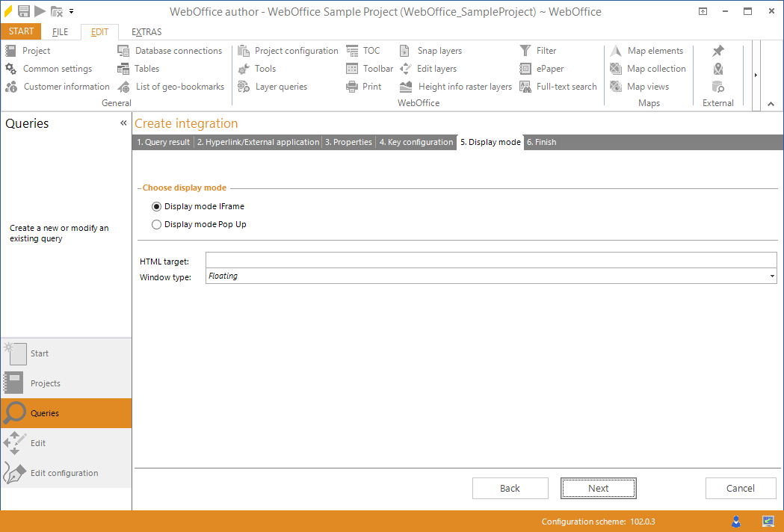Screen dimensions: 784x532
Task: Open the Database connections manager
Action: 171,51
